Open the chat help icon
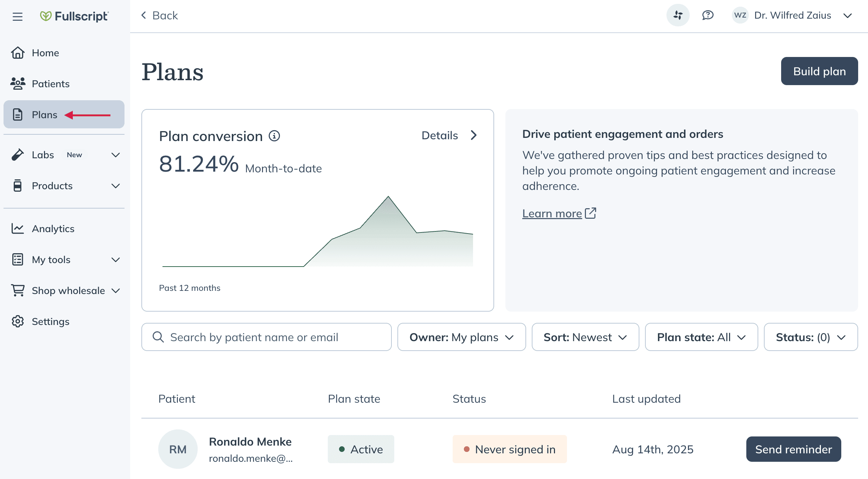 click(x=708, y=15)
